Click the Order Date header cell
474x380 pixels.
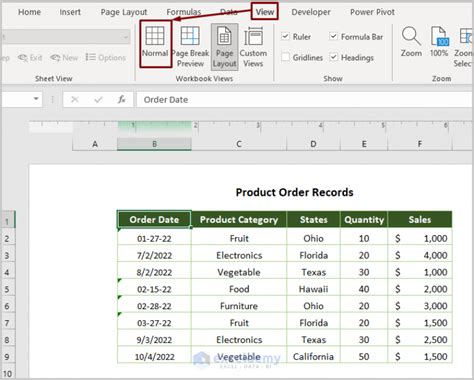(154, 220)
